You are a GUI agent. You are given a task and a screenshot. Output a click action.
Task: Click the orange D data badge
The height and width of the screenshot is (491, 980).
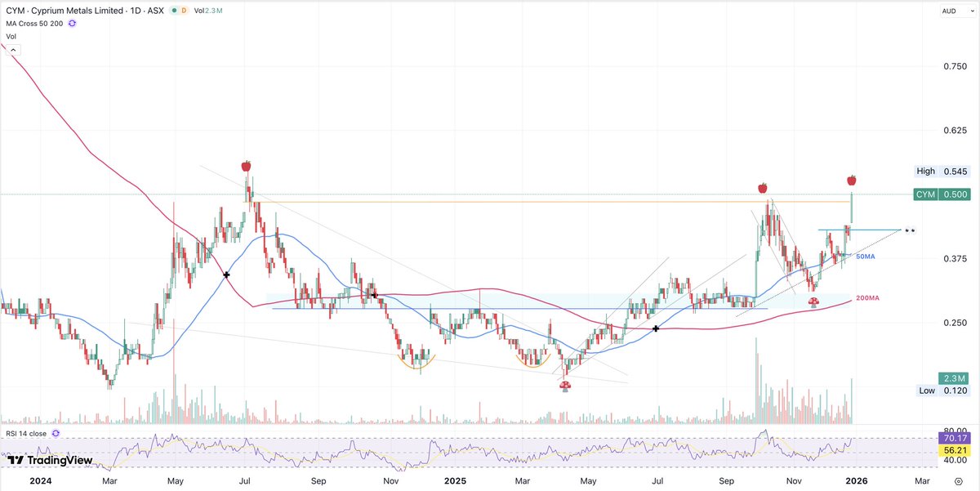click(x=184, y=11)
